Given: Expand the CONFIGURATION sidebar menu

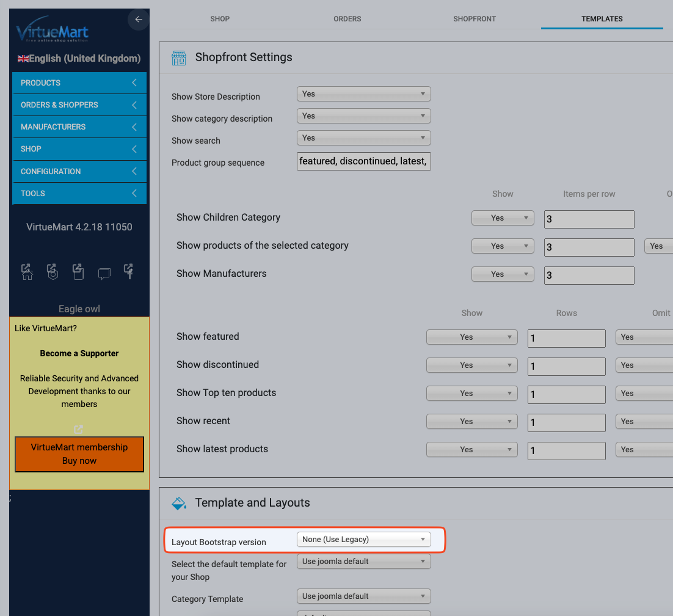Looking at the screenshot, I should point(79,172).
